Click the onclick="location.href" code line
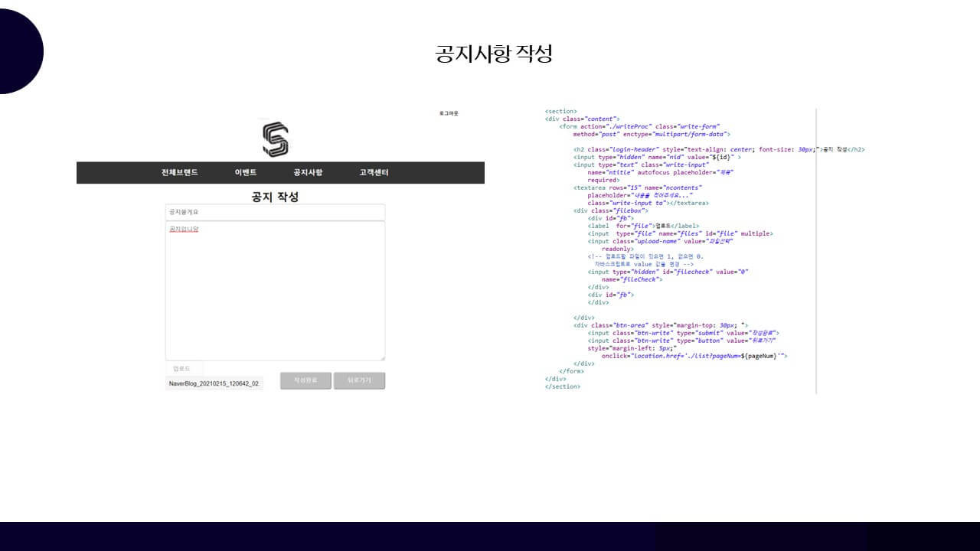This screenshot has width=980, height=551. pos(694,356)
